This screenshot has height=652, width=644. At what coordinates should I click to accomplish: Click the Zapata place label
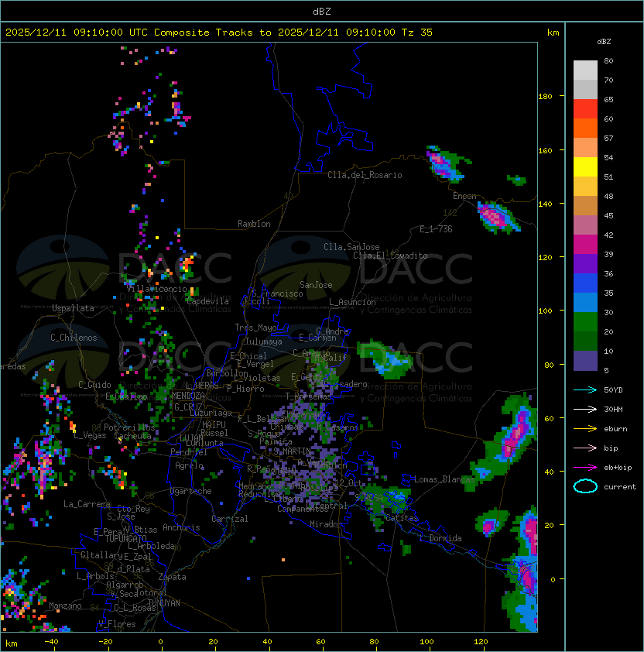pos(172,577)
